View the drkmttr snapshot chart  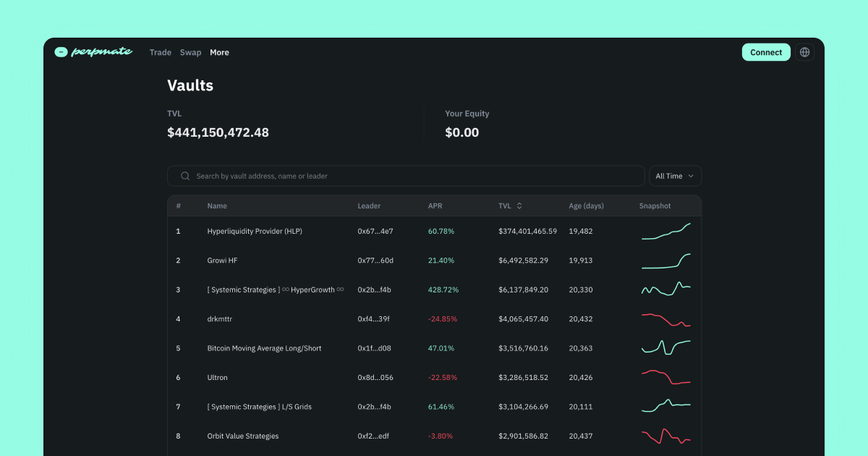[666, 319]
